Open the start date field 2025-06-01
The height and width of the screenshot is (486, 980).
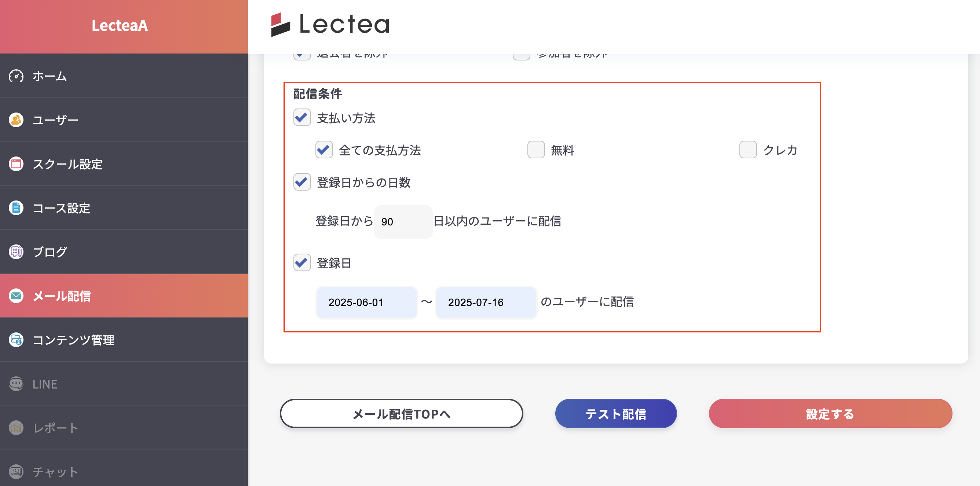click(x=366, y=302)
